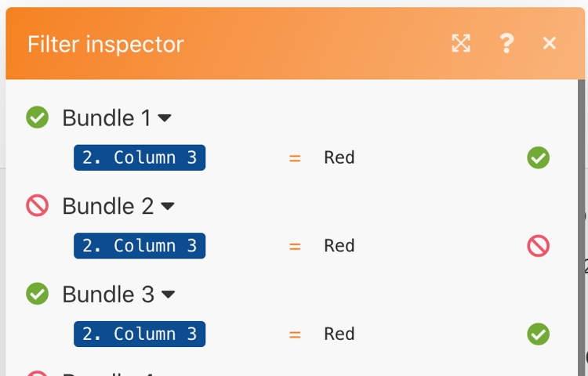Click the green check beside Bundle 3
The height and width of the screenshot is (376, 588).
38,295
